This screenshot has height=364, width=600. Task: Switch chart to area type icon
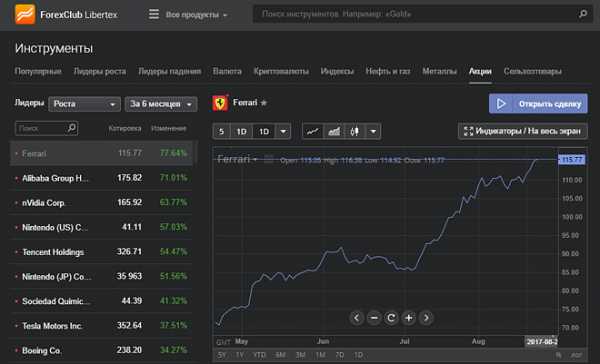[x=334, y=132]
